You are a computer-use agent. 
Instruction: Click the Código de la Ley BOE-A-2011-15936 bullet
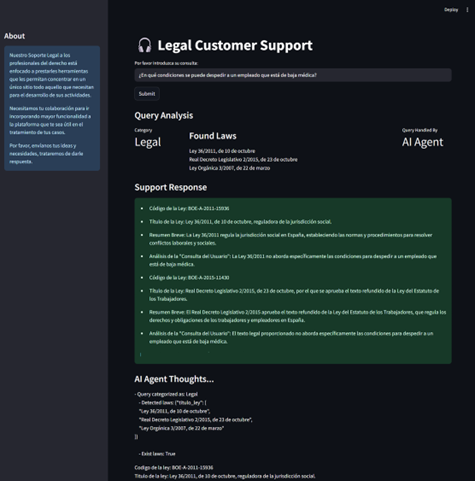click(189, 208)
